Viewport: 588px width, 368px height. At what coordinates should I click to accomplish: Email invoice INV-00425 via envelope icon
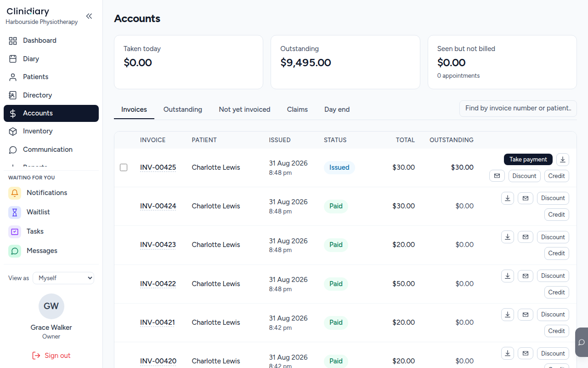point(497,176)
